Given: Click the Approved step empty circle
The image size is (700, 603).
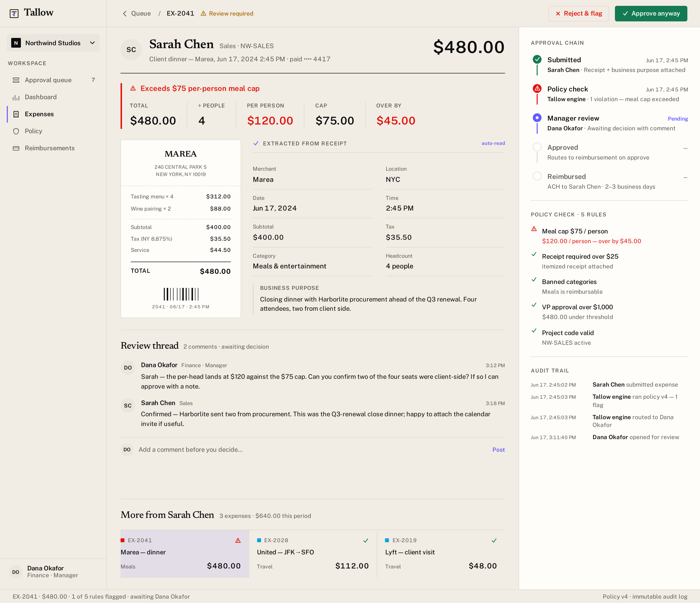Looking at the screenshot, I should [x=537, y=147].
